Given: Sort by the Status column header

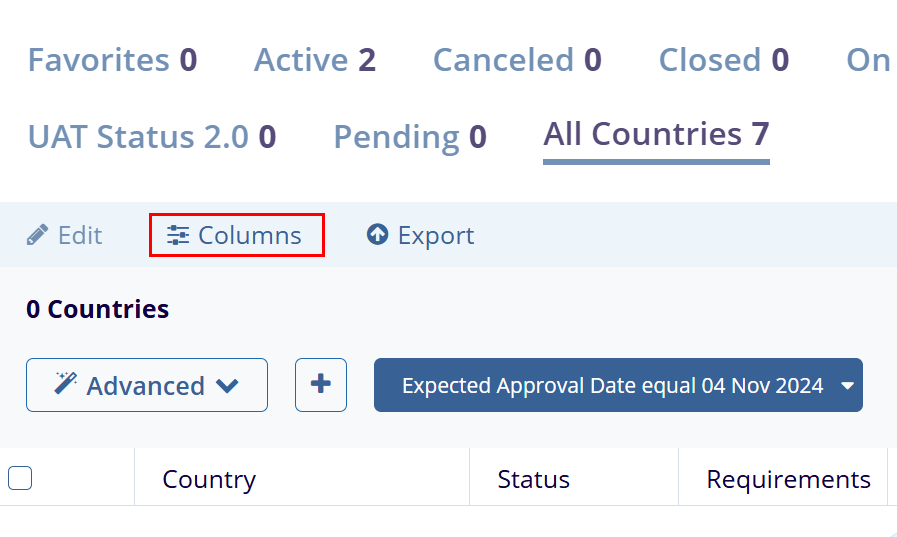Looking at the screenshot, I should coord(533,480).
